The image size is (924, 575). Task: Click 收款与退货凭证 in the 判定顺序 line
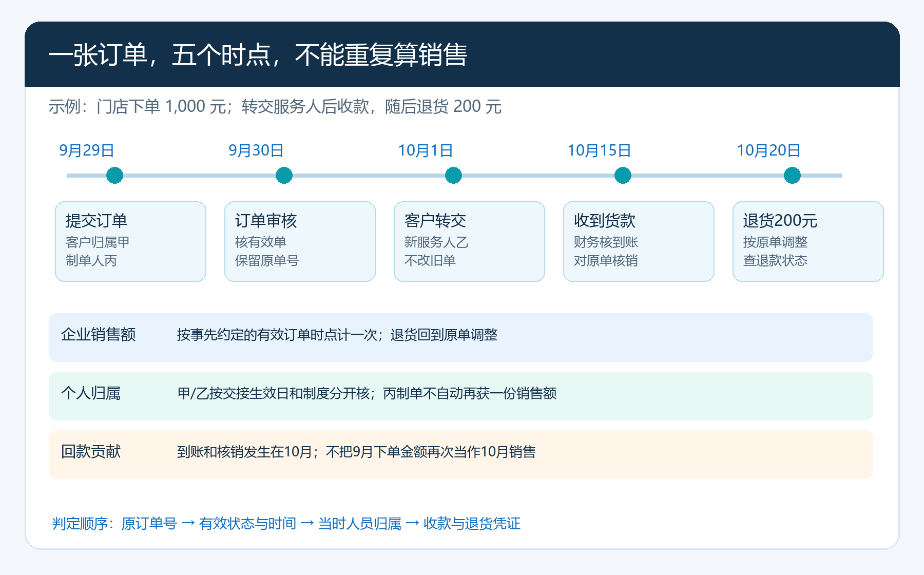click(x=472, y=524)
